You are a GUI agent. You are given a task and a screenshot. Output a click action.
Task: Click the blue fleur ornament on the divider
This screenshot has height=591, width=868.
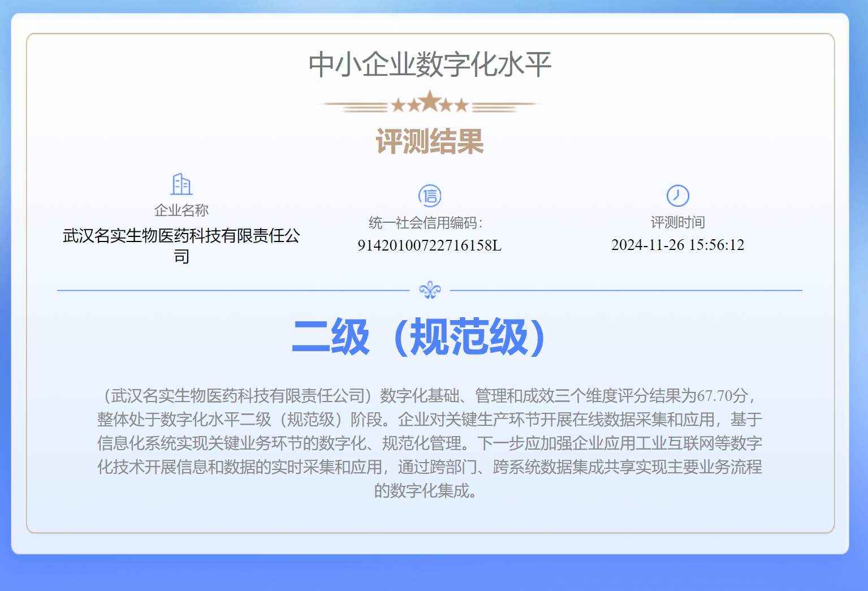point(430,290)
